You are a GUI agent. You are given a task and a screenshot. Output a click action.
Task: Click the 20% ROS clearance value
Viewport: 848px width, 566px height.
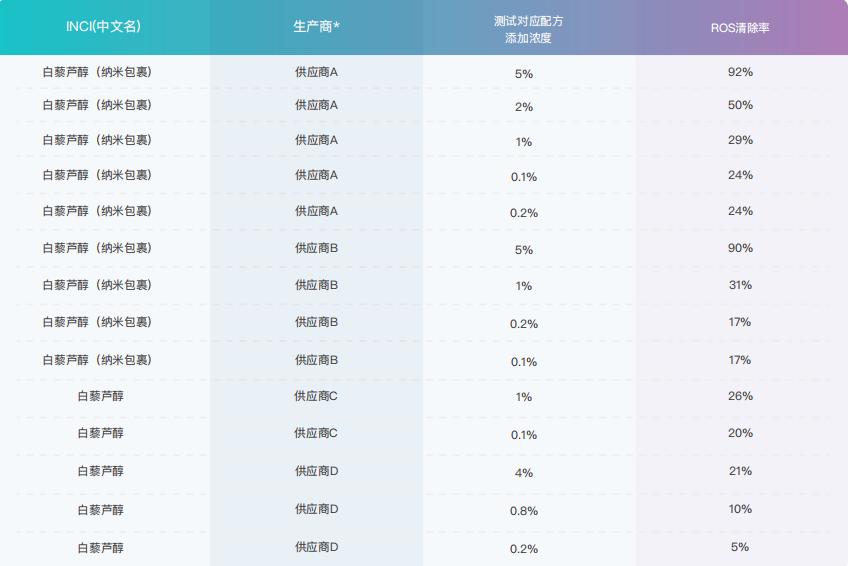click(740, 433)
